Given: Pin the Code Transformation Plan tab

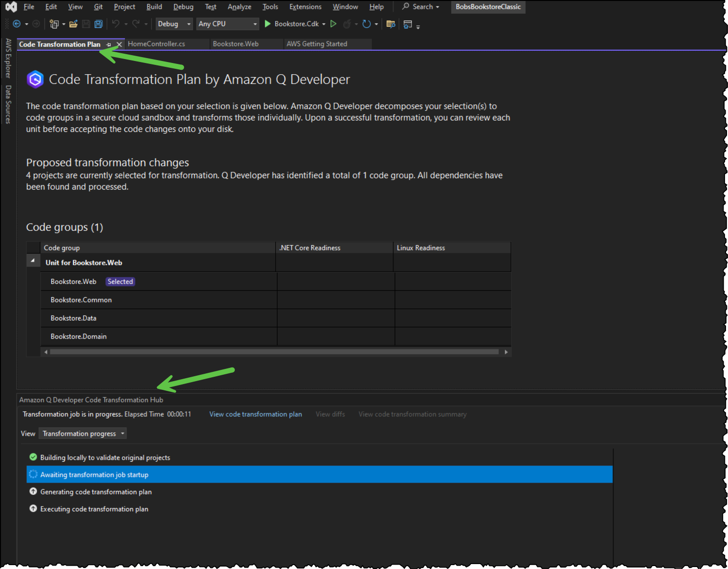Looking at the screenshot, I should 108,44.
